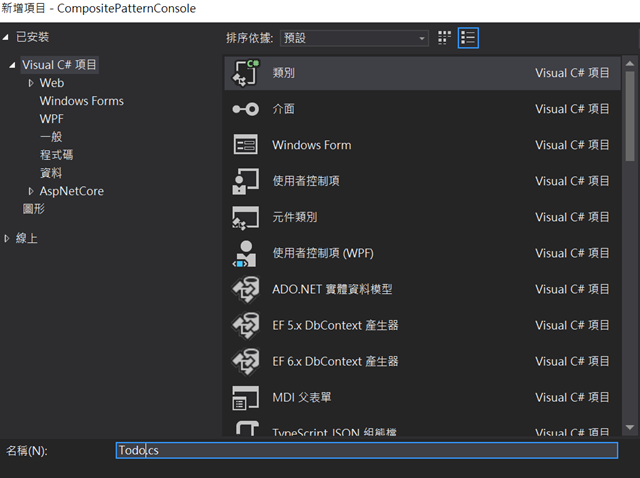Choose the 使用者控制項 template icon
Screen dimensions: 640x478
pos(246,181)
